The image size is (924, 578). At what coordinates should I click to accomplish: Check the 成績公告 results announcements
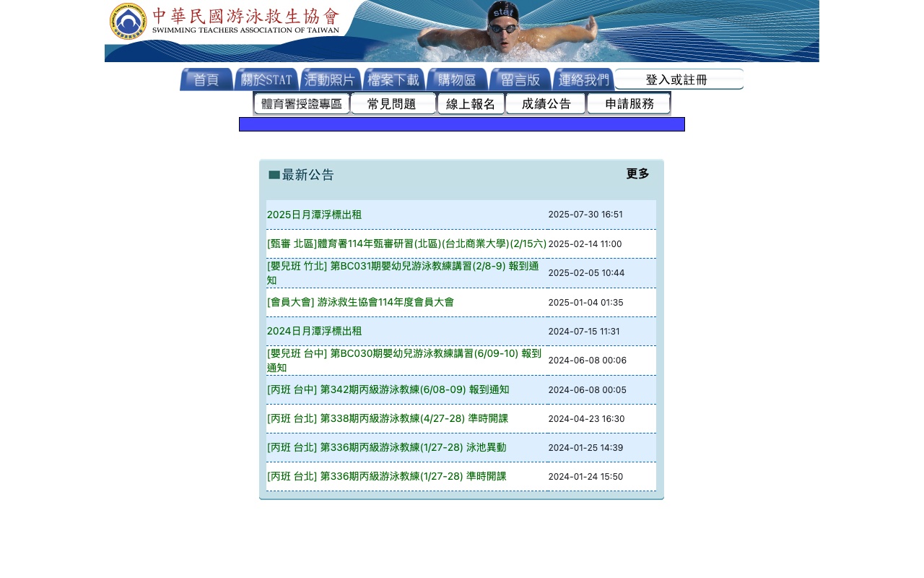(x=546, y=103)
